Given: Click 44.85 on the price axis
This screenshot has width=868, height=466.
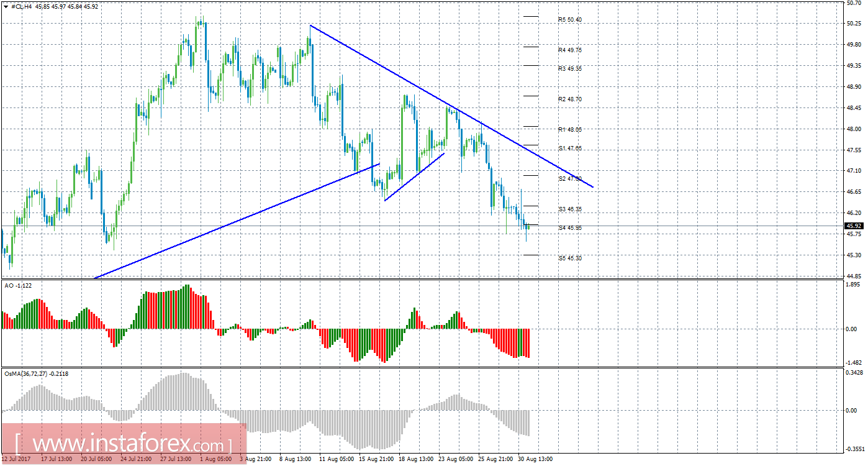Looking at the screenshot, I should pyautogui.click(x=854, y=276).
